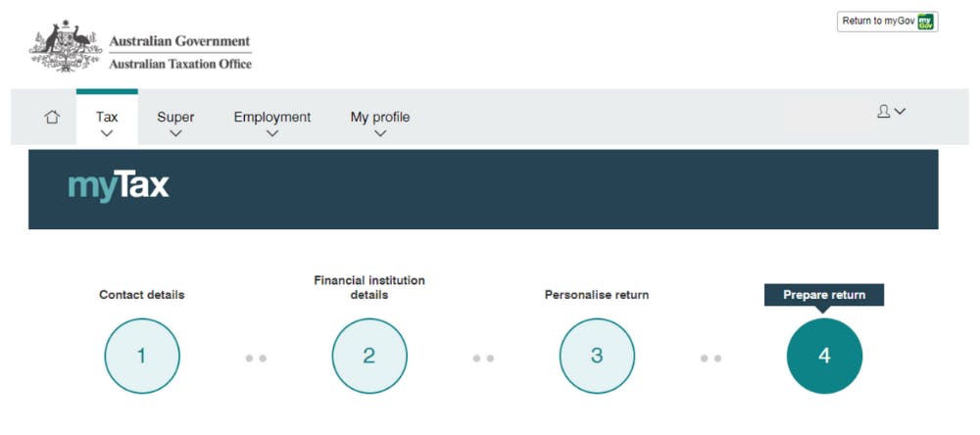Open the Employment menu item

tap(271, 118)
